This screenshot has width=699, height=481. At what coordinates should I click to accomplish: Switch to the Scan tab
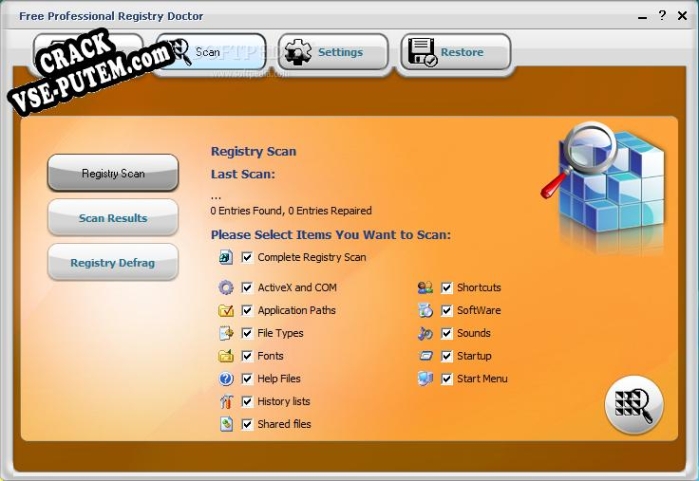click(211, 52)
